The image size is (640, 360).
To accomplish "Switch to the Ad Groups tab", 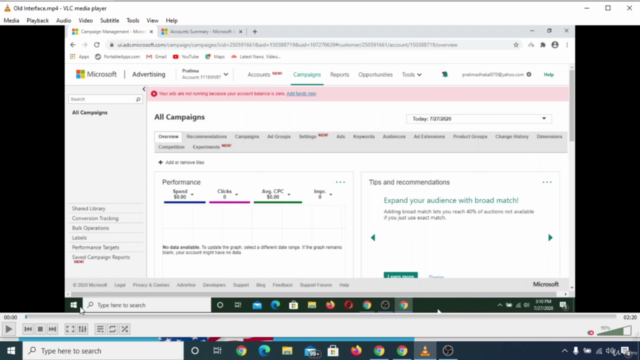I will (279, 136).
